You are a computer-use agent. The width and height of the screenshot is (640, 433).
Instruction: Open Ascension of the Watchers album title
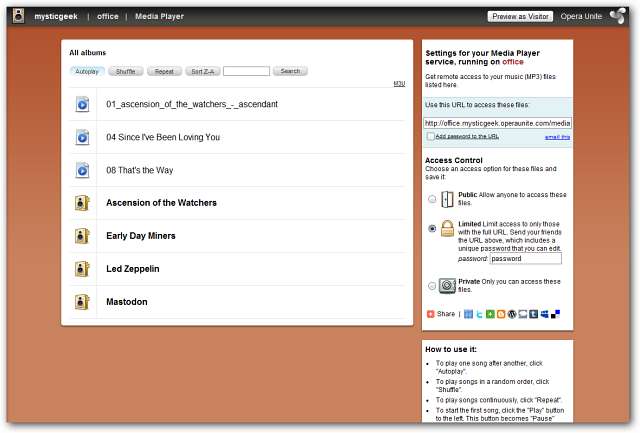tap(161, 203)
